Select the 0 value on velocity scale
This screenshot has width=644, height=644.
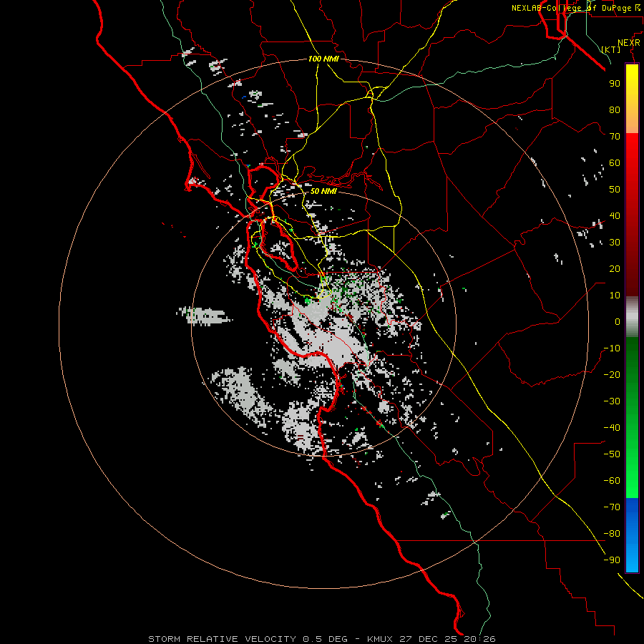coord(618,322)
